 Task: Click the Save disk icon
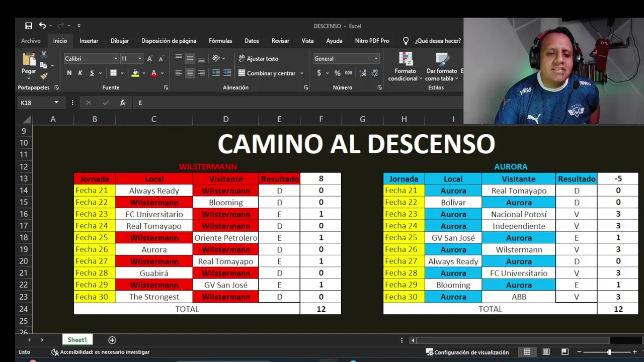(x=29, y=26)
